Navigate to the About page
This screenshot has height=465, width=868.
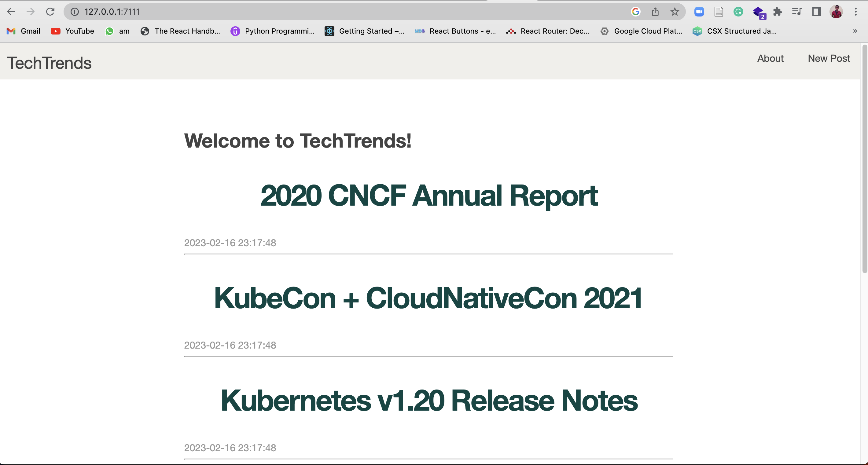point(770,58)
